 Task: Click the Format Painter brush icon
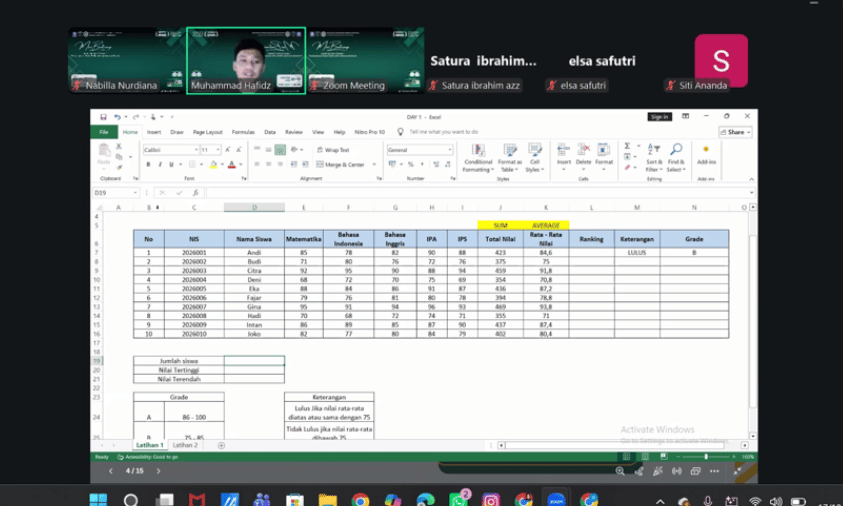tap(119, 167)
